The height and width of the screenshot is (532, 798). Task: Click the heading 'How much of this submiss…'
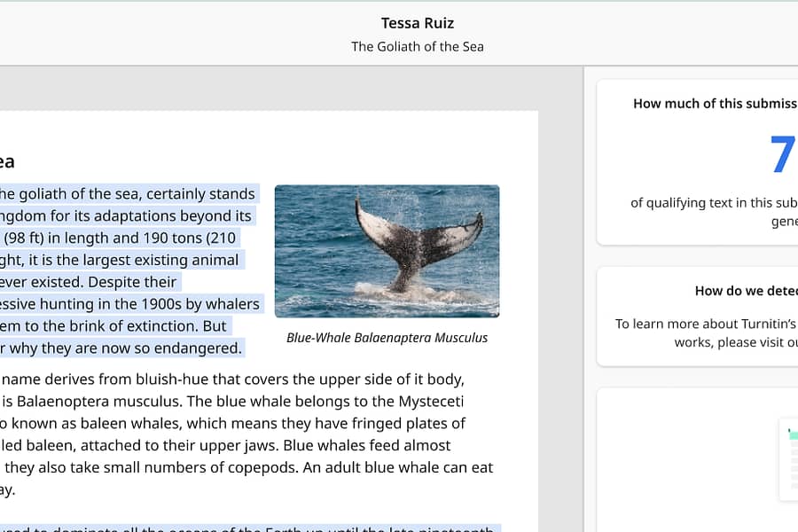pos(716,104)
